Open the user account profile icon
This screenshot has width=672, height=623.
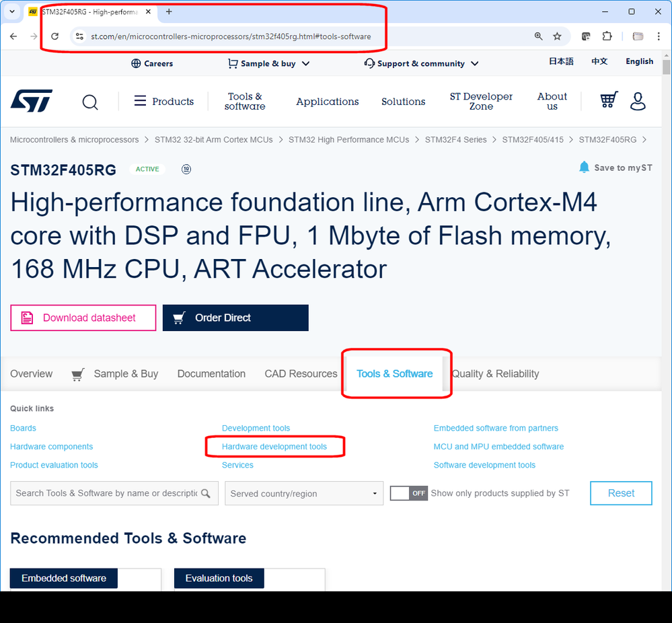coord(638,101)
